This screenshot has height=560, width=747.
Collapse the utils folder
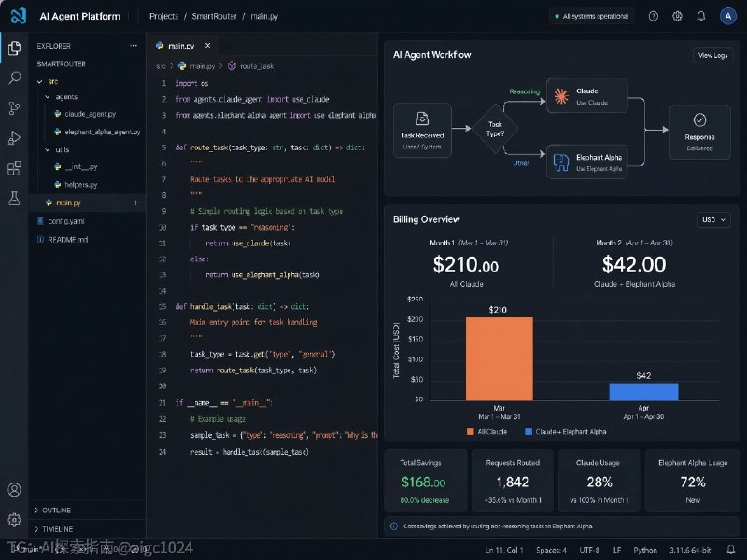point(48,150)
